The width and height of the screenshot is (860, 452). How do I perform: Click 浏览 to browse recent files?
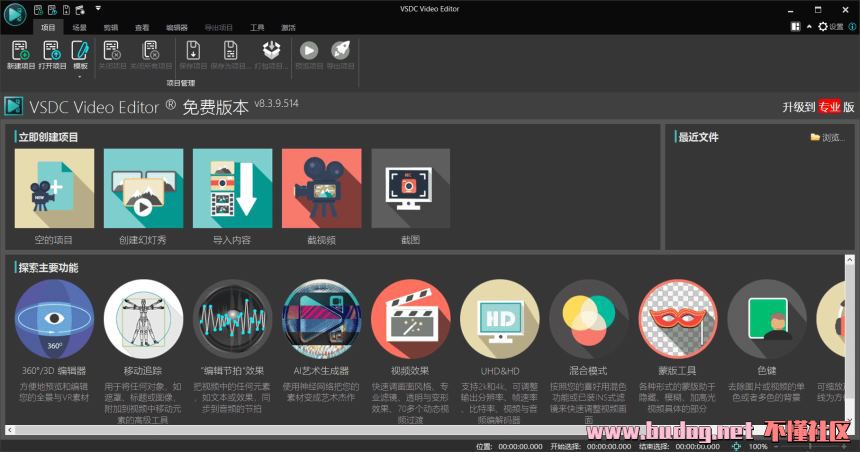click(827, 137)
